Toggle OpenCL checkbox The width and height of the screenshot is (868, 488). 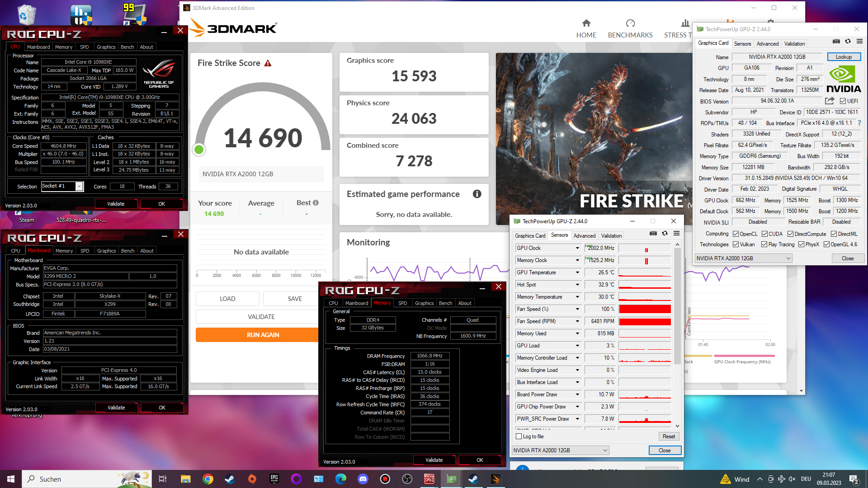point(736,234)
